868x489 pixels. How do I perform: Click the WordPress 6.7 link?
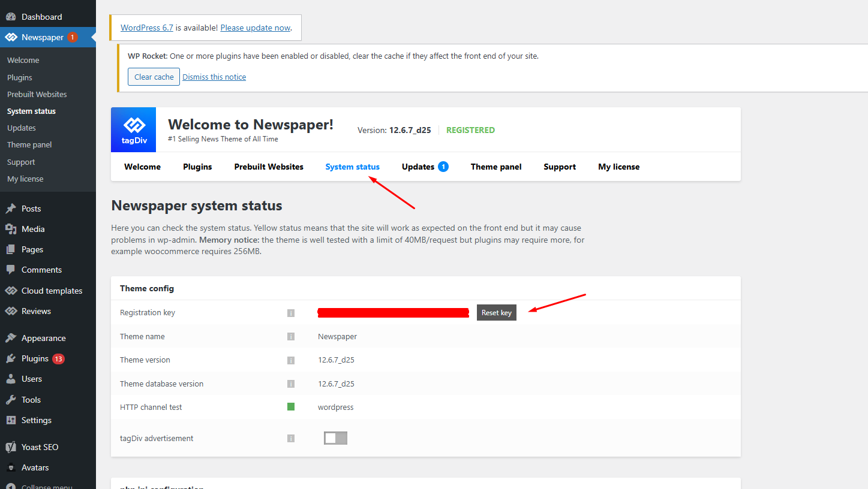(x=147, y=28)
